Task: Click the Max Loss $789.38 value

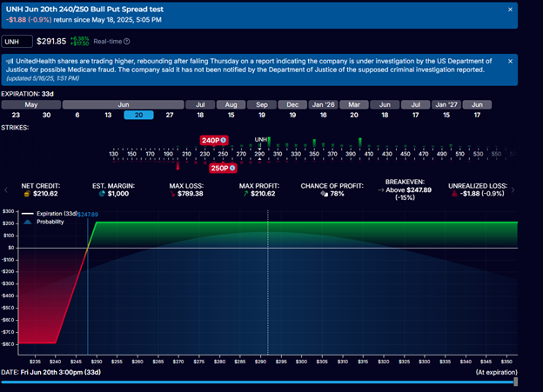Action: pyautogui.click(x=190, y=194)
